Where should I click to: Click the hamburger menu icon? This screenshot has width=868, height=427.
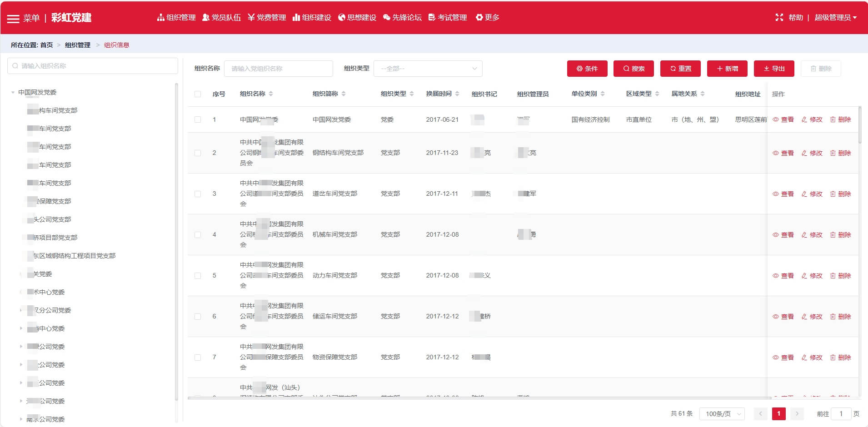point(13,19)
